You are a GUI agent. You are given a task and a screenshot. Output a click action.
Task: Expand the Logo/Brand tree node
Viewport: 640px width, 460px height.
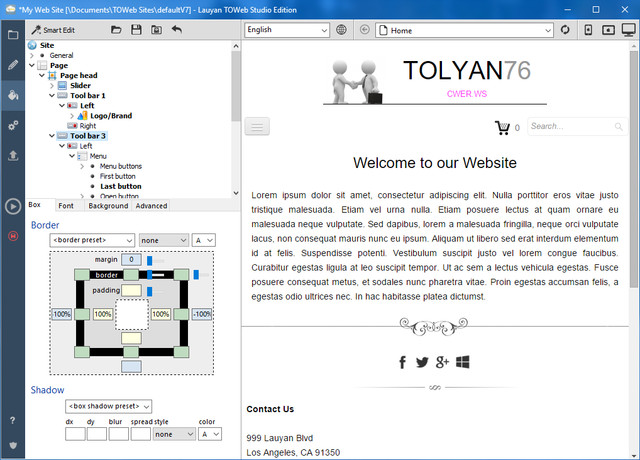coord(72,116)
